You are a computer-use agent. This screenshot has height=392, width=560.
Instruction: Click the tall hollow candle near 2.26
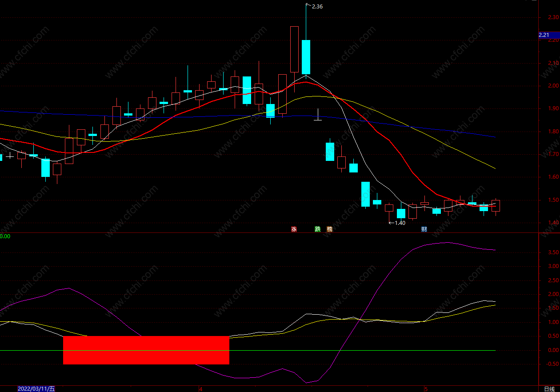(294, 49)
